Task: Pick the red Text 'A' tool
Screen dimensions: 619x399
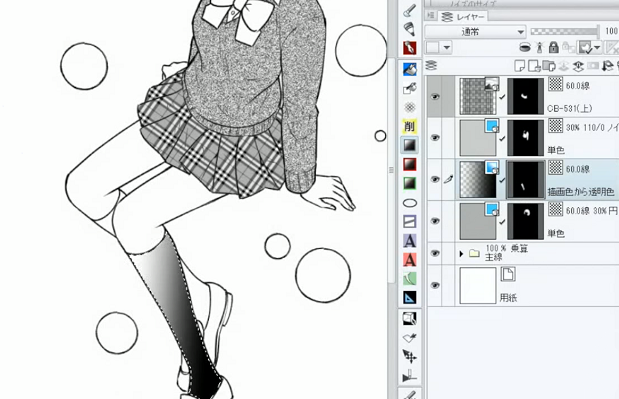Action: pos(410,260)
